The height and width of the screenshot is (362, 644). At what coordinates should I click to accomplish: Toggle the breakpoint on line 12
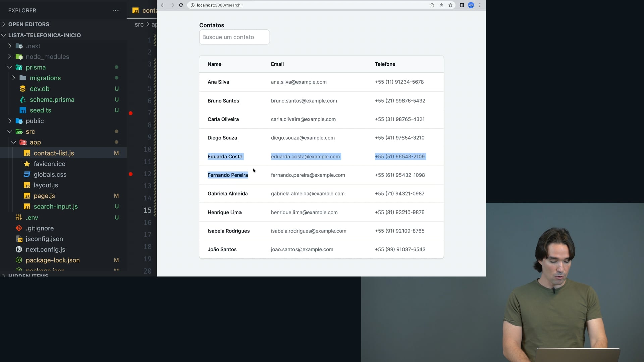[x=131, y=174]
